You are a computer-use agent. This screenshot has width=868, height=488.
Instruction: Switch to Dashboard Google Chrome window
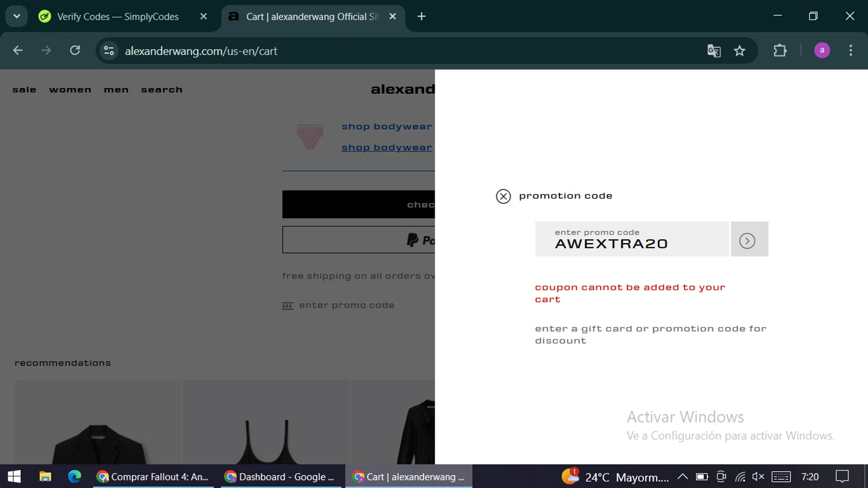[281, 476]
